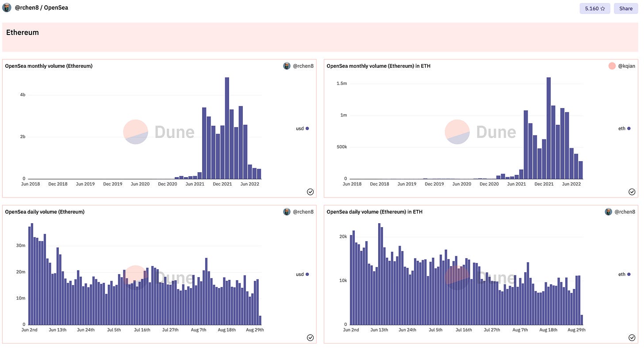The height and width of the screenshot is (348, 644).
Task: Click the "30m" axis label on daily USD chart
Action: [x=21, y=245]
